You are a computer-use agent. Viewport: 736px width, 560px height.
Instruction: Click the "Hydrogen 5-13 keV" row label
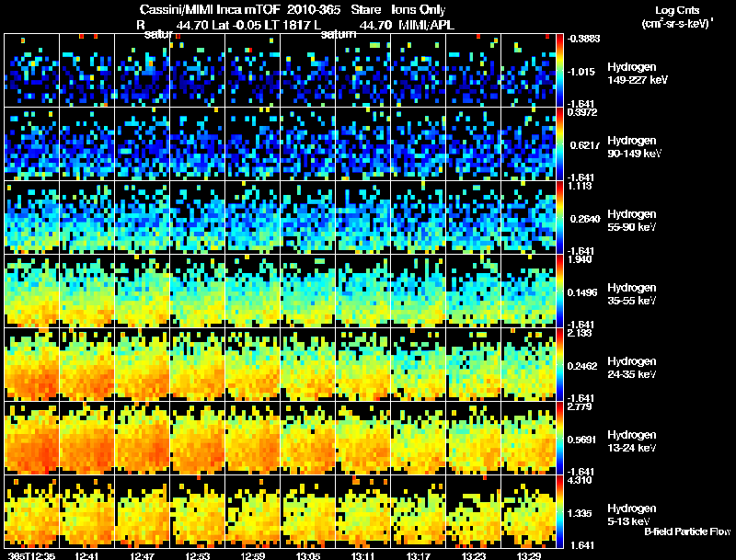(x=632, y=515)
